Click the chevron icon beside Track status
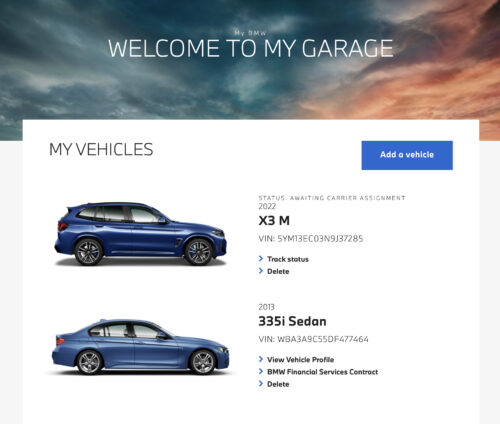The height and width of the screenshot is (424, 500). pyautogui.click(x=261, y=259)
